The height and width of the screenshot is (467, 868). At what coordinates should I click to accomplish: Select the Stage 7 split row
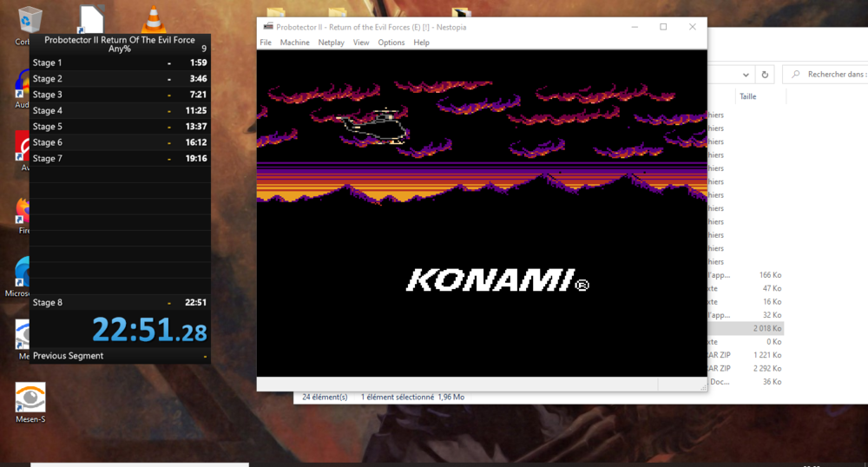[120, 158]
